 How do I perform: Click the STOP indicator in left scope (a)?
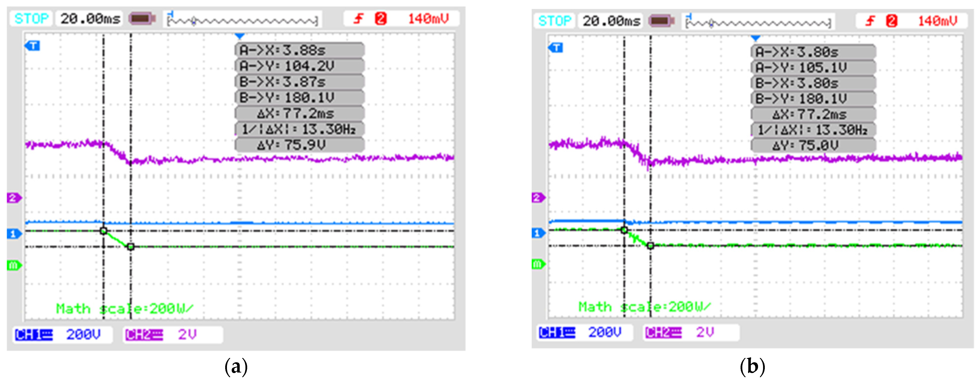[31, 18]
